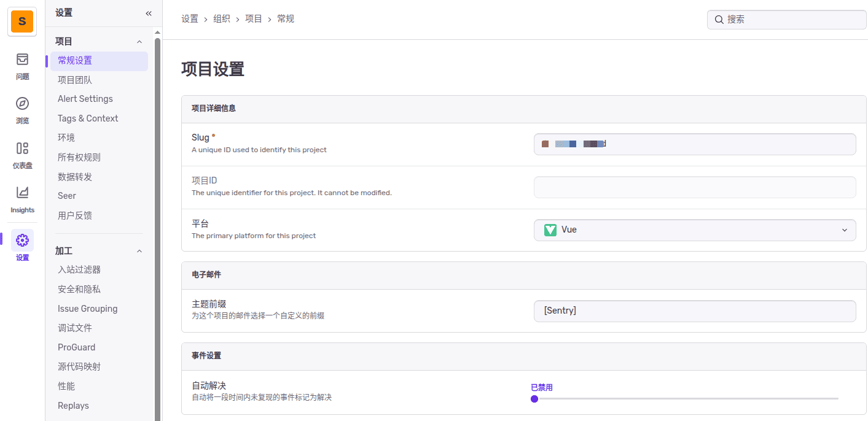Open the 平台 Vue platform dropdown

[694, 230]
